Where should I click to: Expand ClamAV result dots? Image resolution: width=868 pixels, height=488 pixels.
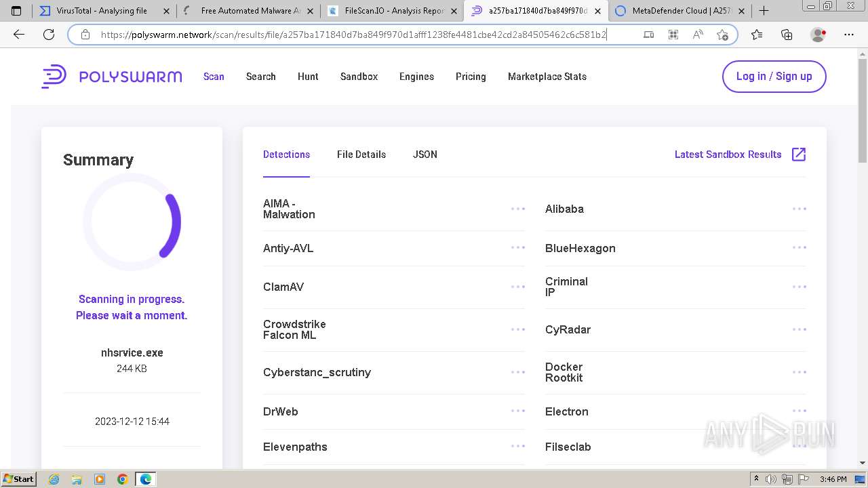pyautogui.click(x=518, y=287)
